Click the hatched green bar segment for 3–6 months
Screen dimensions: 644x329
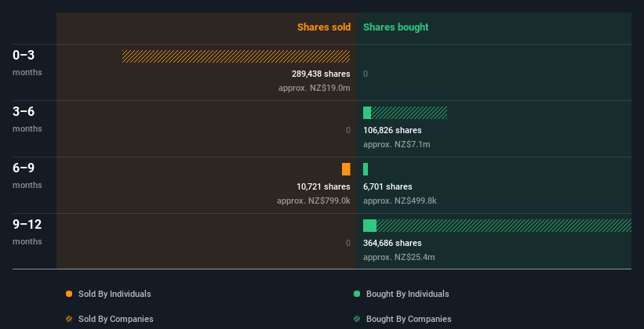[x=409, y=113]
